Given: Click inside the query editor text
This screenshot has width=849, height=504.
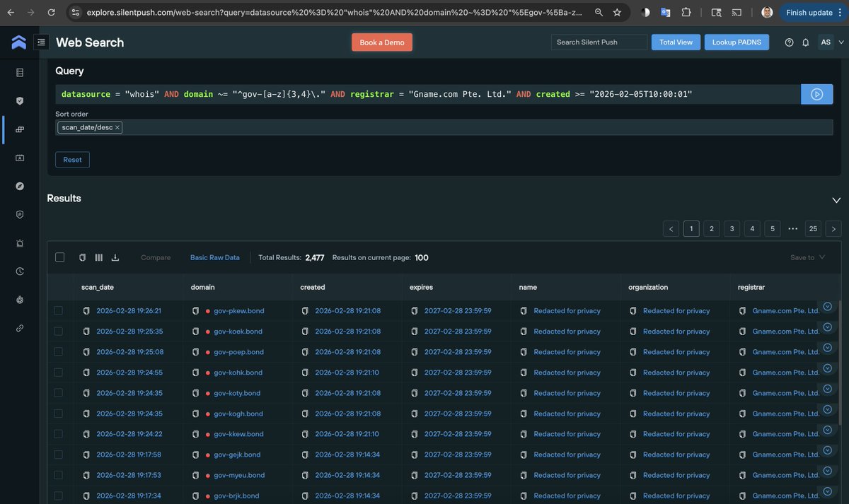Looking at the screenshot, I should [x=428, y=94].
